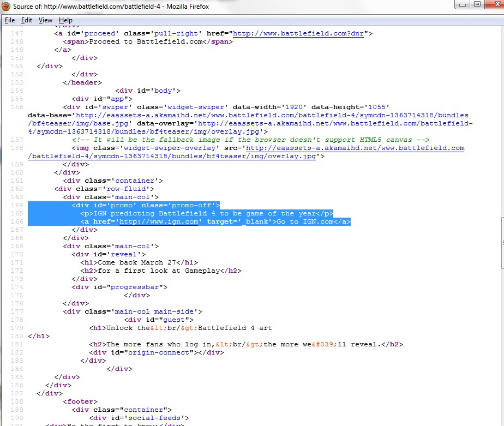Image resolution: width=504 pixels, height=426 pixels.
Task: Maximize the page source window
Action: pyautogui.click(x=477, y=4)
